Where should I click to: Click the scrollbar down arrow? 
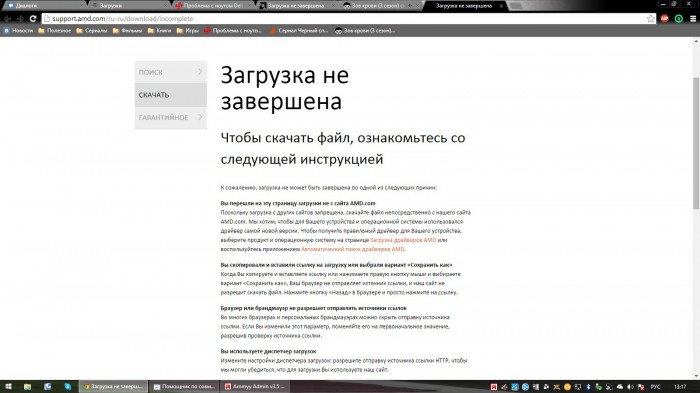696,376
